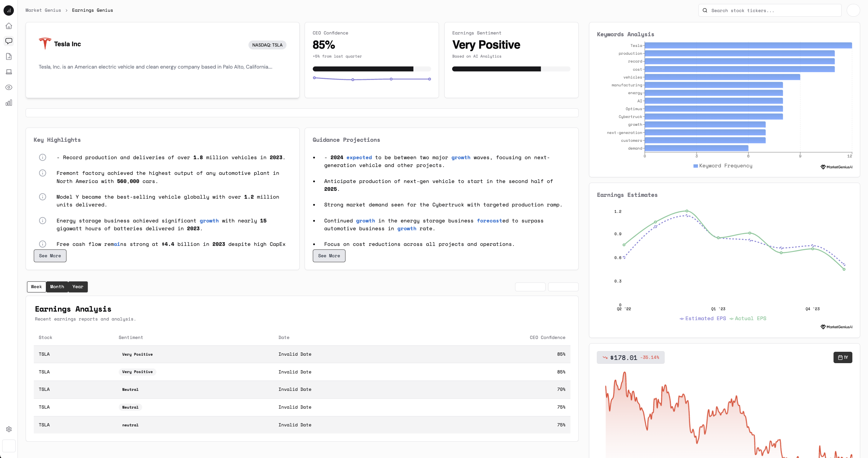Viewport: 868px width, 458px height.
Task: Click the downward trend icon next to $178.01
Action: tap(605, 357)
